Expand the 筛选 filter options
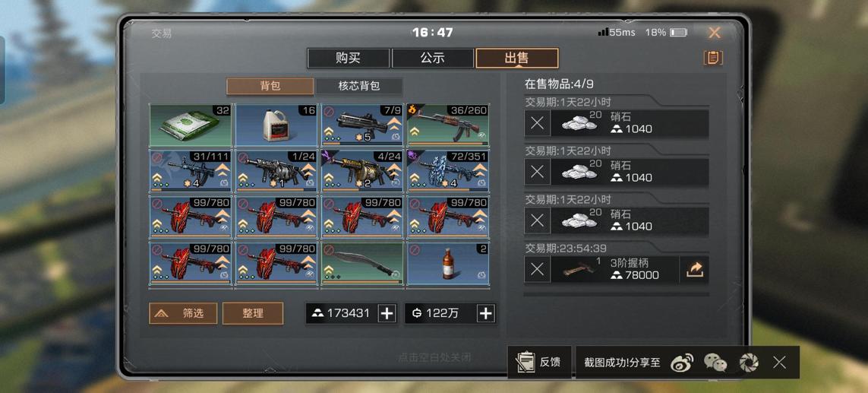The image size is (868, 393). [x=183, y=313]
